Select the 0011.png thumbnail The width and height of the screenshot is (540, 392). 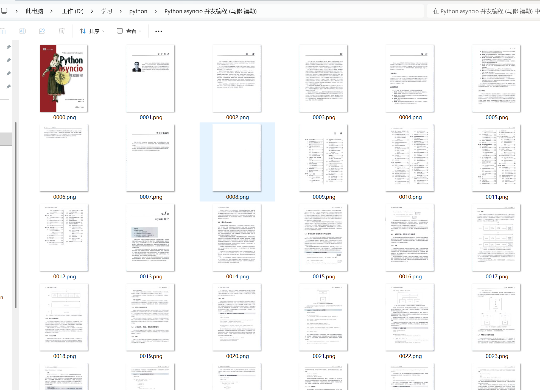click(x=496, y=158)
